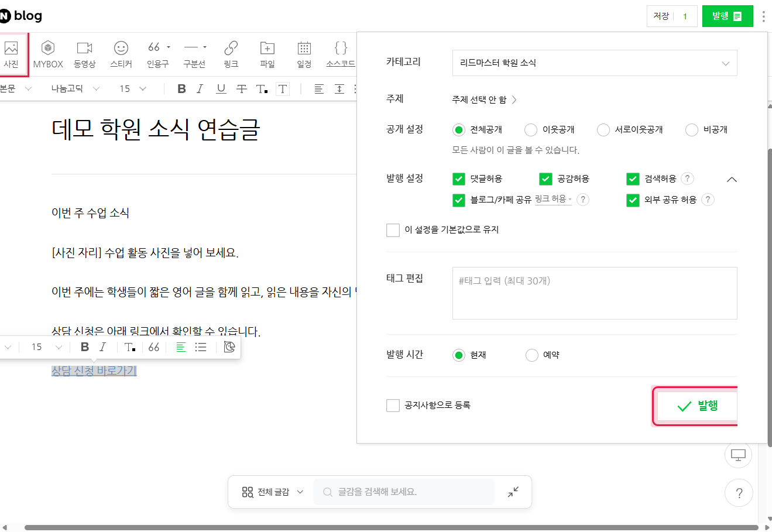Viewport: 772px width, 532px height.
Task: Attach a 파일 file
Action: coord(267,54)
